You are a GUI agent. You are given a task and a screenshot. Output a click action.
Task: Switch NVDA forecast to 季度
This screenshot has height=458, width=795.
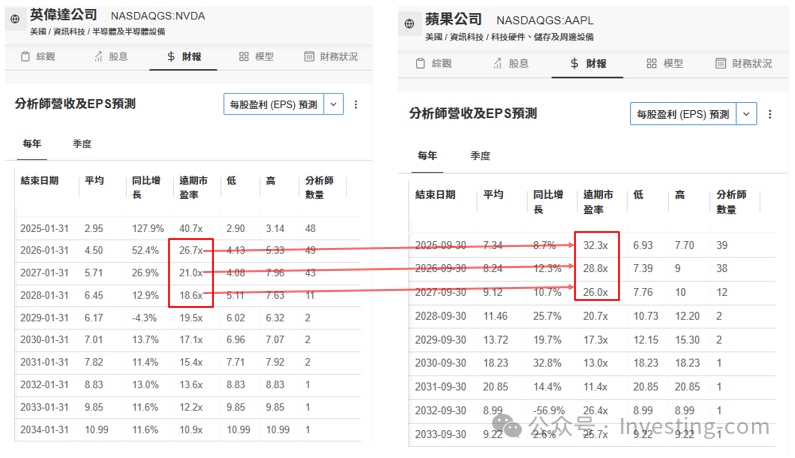82,144
